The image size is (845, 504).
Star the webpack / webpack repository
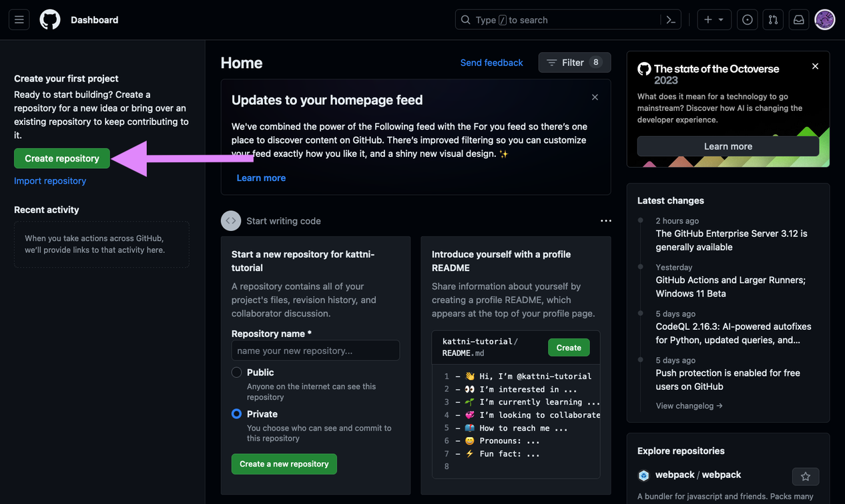805,477
